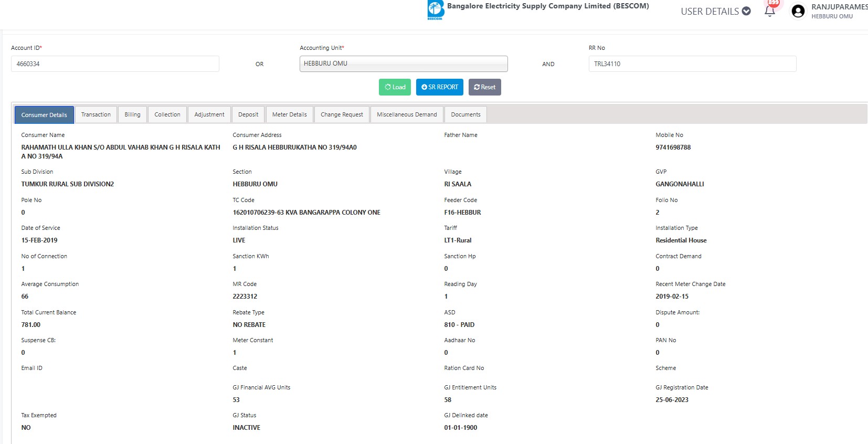
Task: Switch to the Transaction tab
Action: click(96, 114)
